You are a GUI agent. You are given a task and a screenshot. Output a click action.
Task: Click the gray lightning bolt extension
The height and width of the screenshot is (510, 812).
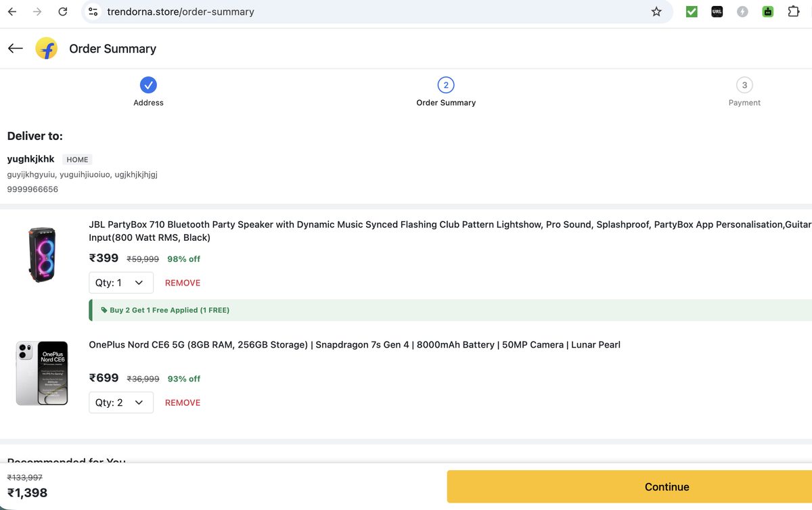(x=742, y=11)
